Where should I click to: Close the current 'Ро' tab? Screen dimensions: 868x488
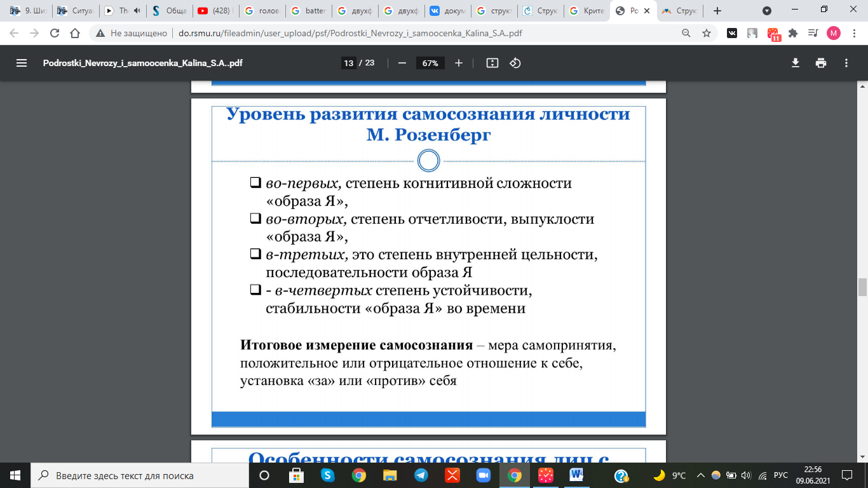647,11
